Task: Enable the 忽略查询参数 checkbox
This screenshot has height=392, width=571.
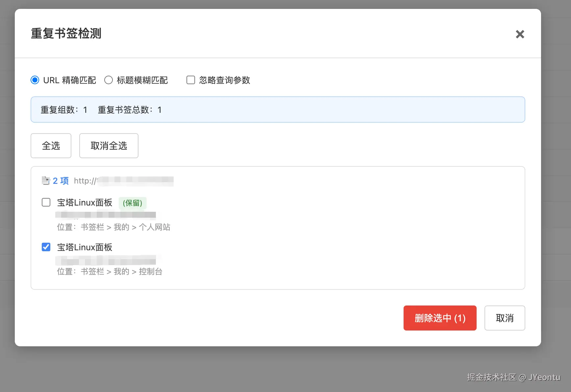Action: tap(191, 80)
